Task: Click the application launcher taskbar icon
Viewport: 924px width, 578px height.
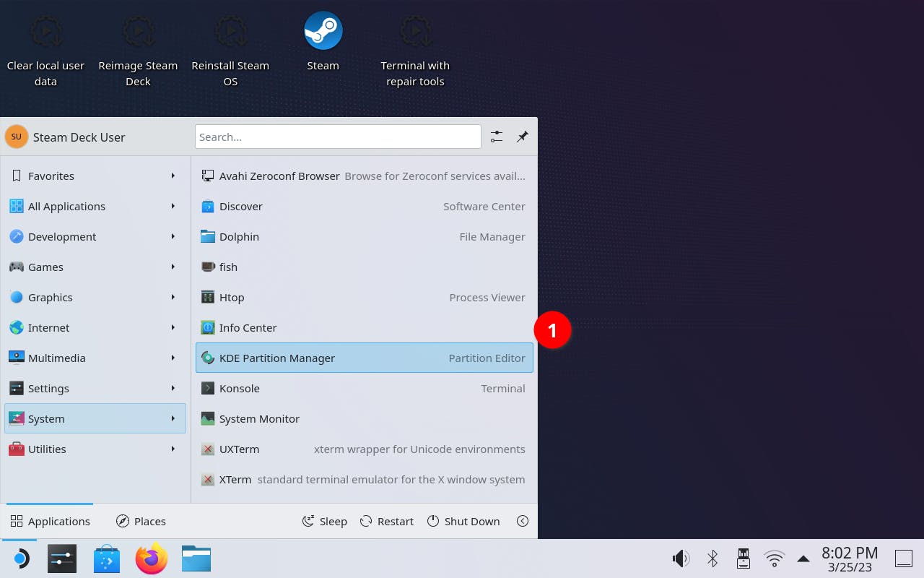Action: 19,558
